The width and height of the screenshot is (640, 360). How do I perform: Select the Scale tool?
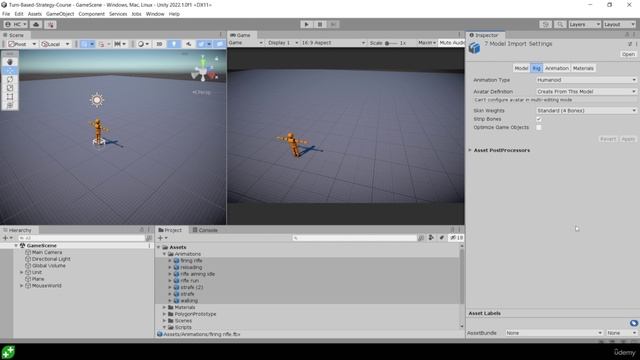click(x=10, y=88)
